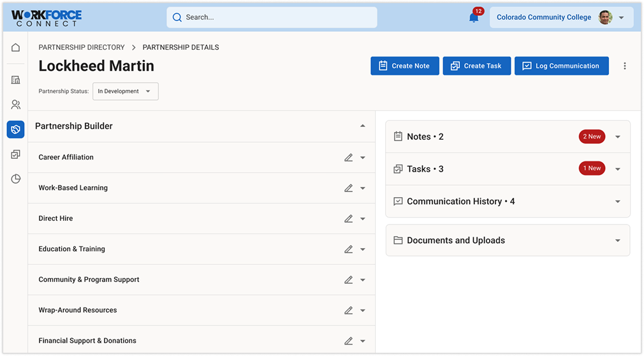The height and width of the screenshot is (356, 644).
Task: Open the Home icon in sidebar
Action: [15, 47]
